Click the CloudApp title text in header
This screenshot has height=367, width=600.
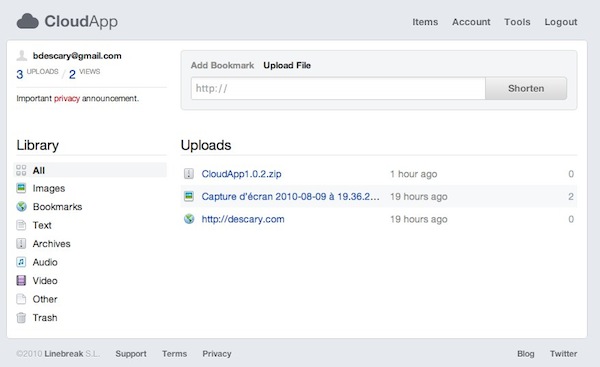81,21
